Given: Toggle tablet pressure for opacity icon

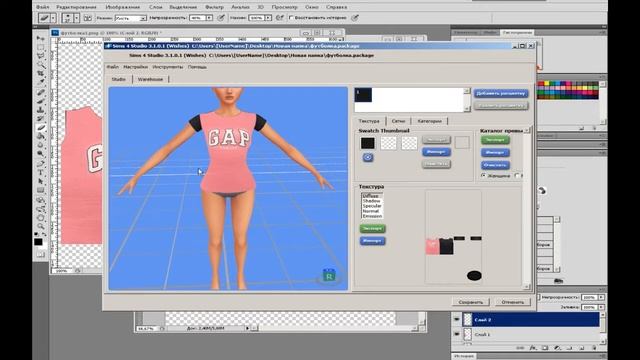Looking at the screenshot, I should pos(221,18).
